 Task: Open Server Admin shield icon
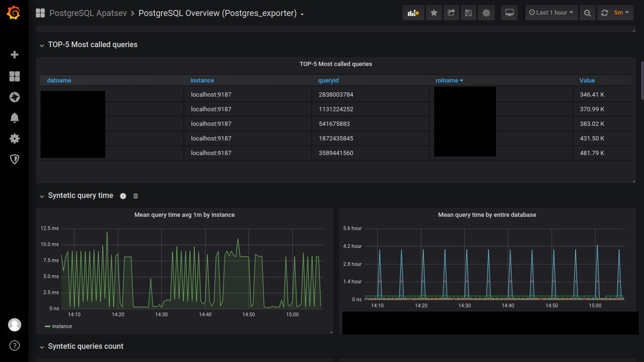(x=15, y=159)
